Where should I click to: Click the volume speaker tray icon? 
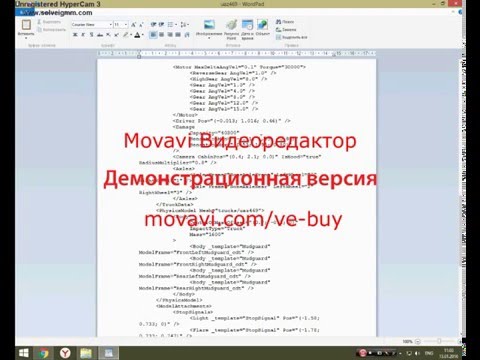click(x=418, y=353)
